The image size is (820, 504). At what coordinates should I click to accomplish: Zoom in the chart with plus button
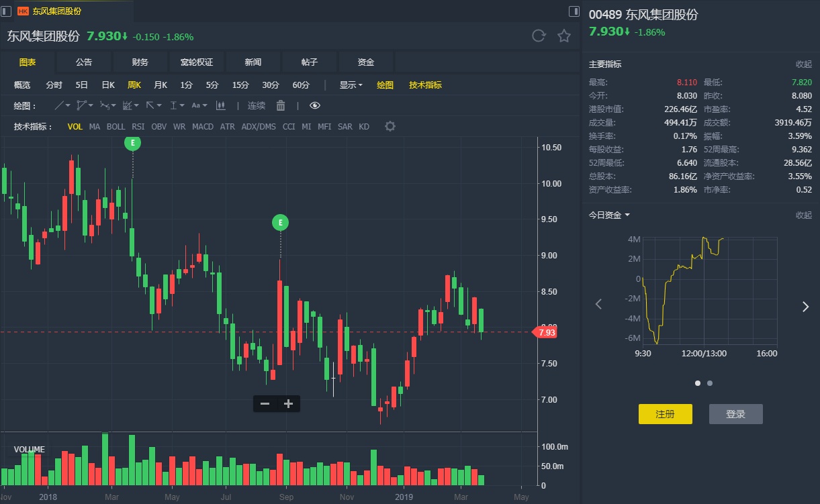pos(289,404)
